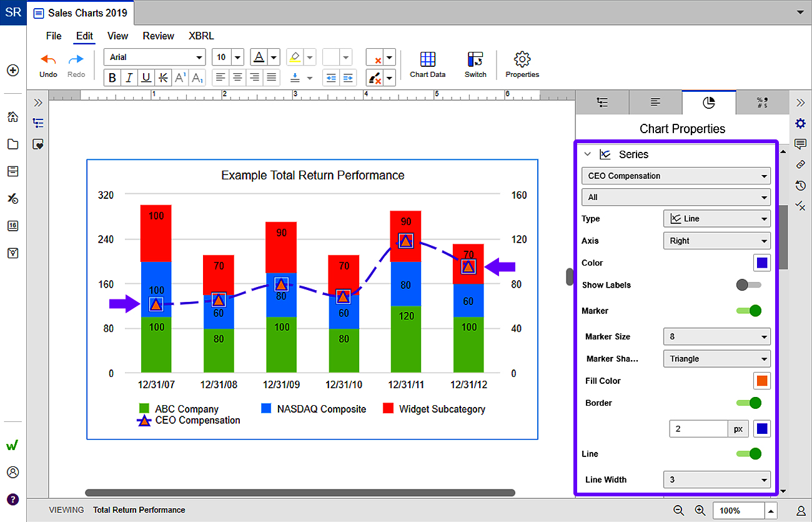Open user profile icon in left sidebar

(12, 472)
